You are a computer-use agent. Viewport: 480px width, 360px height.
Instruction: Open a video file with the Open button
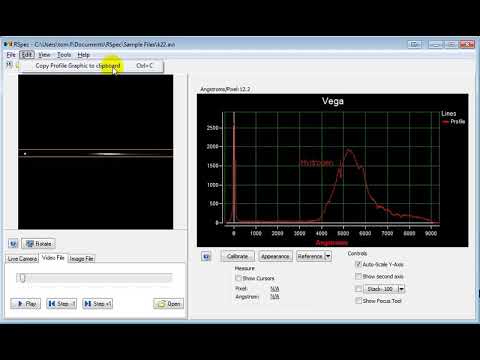click(169, 304)
